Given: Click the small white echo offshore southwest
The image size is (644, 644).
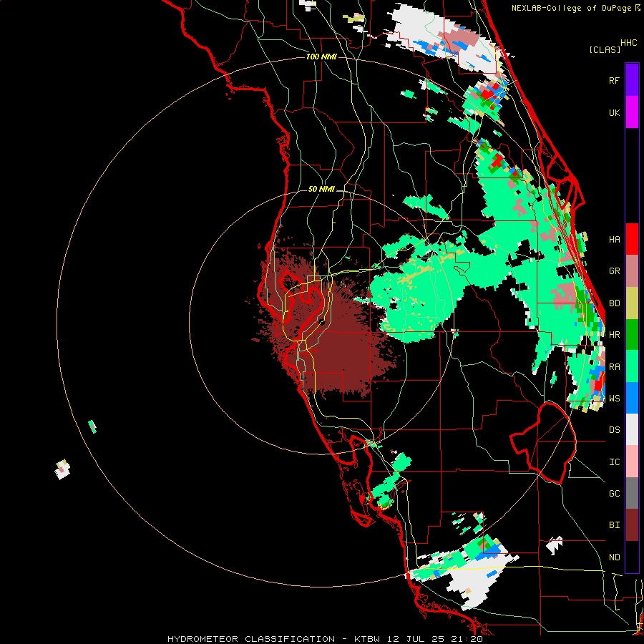Looking at the screenshot, I should click(x=62, y=469).
